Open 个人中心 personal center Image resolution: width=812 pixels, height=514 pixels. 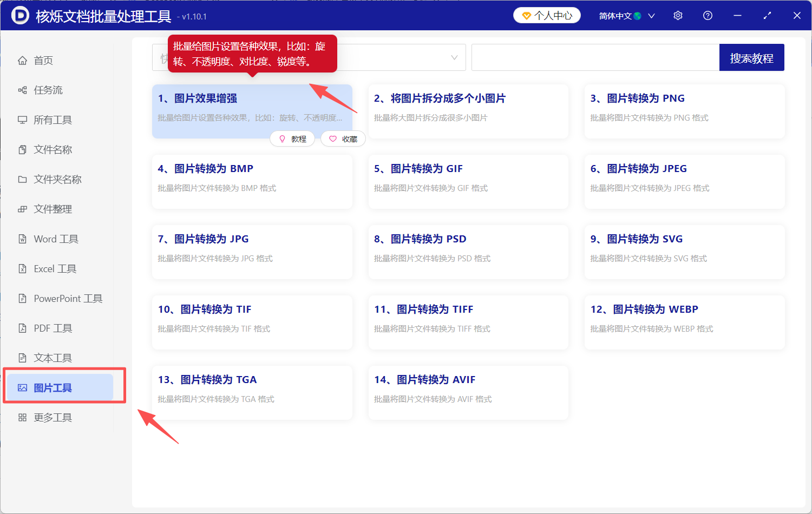547,15
